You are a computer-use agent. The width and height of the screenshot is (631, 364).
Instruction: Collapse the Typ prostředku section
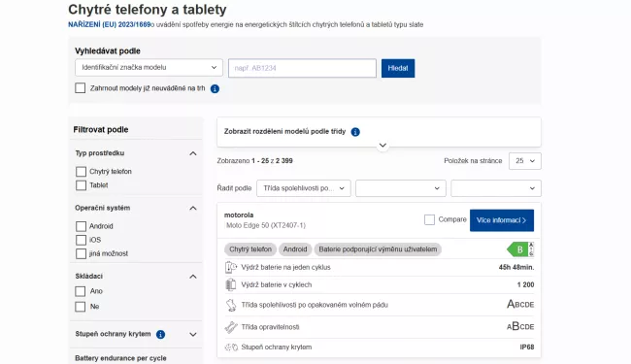click(193, 153)
